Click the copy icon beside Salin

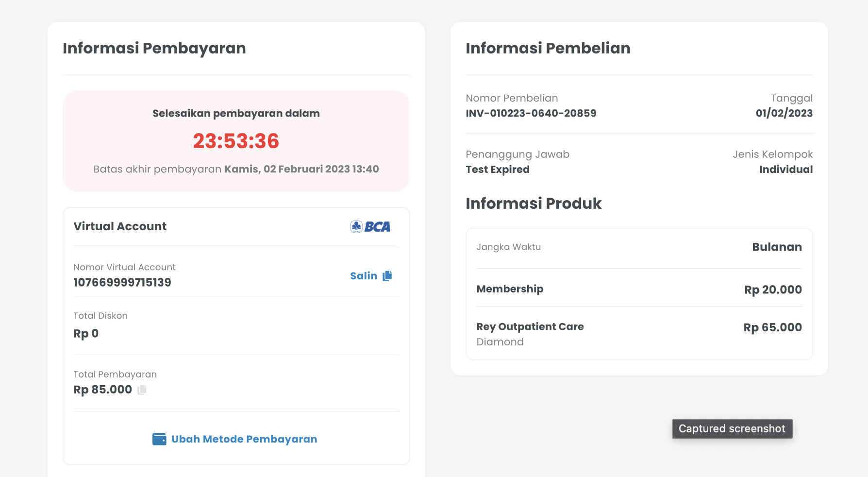(x=387, y=276)
